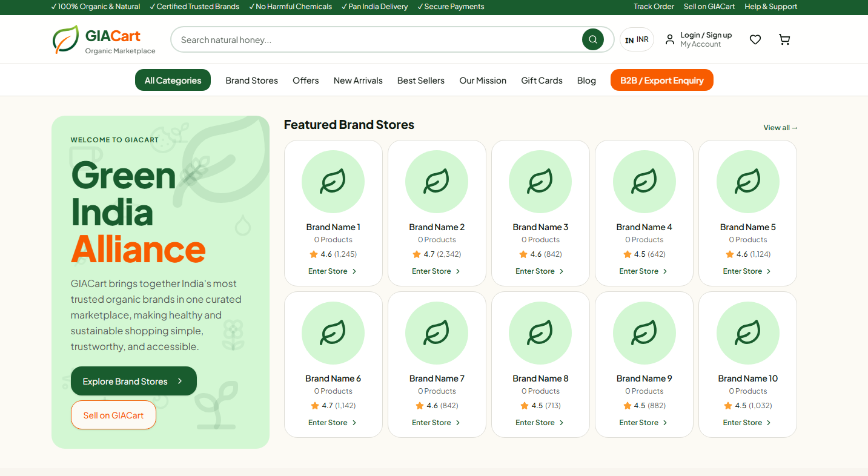Click Brand Name 3 leaf logo
868x476 pixels.
(540, 182)
